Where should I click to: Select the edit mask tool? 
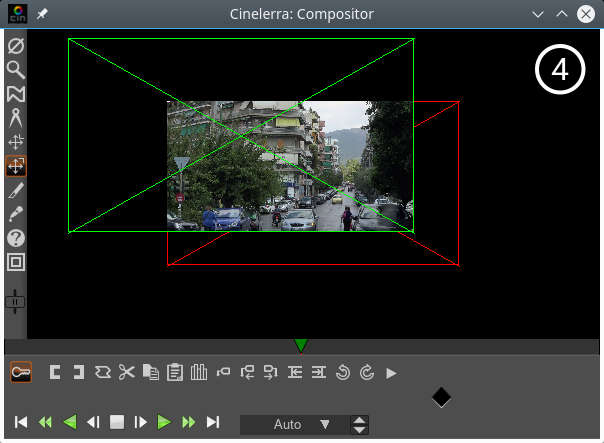click(x=16, y=94)
